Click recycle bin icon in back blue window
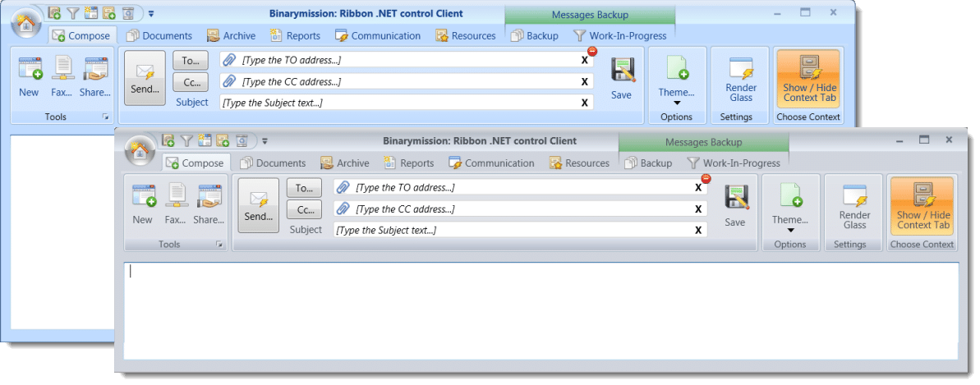980x385 pixels. 129,12
